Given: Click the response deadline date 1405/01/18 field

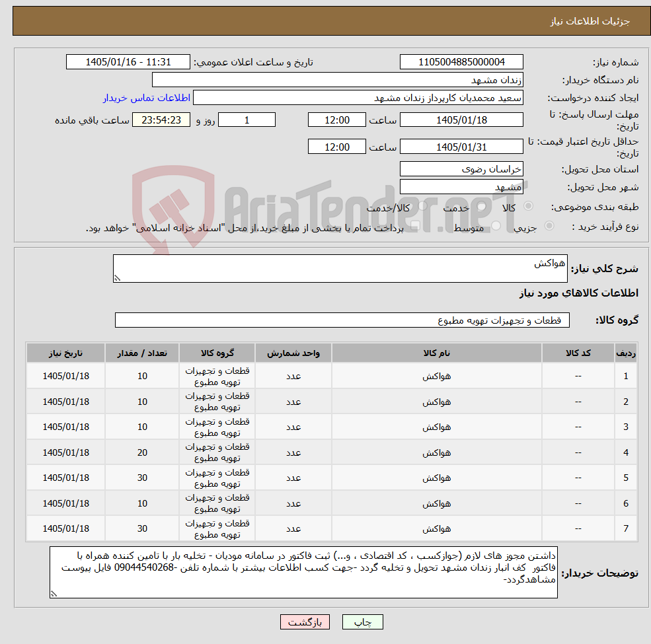Looking at the screenshot, I should (461, 120).
